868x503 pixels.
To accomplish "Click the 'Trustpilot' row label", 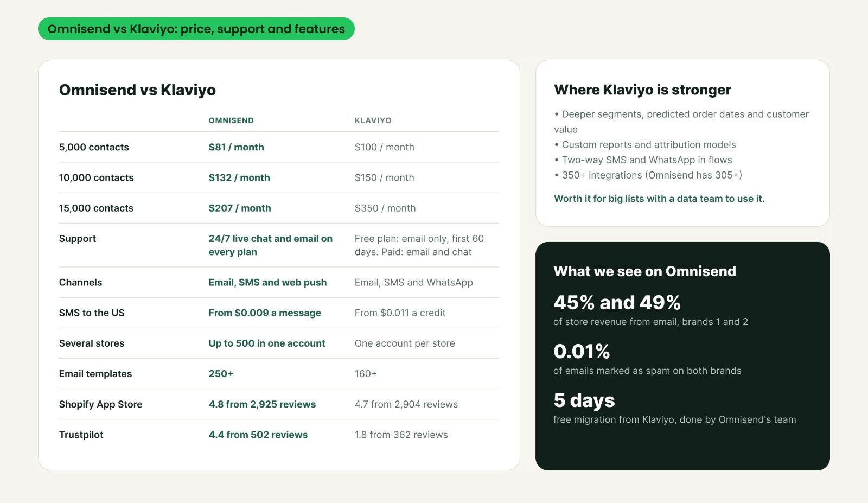I will (x=81, y=435).
